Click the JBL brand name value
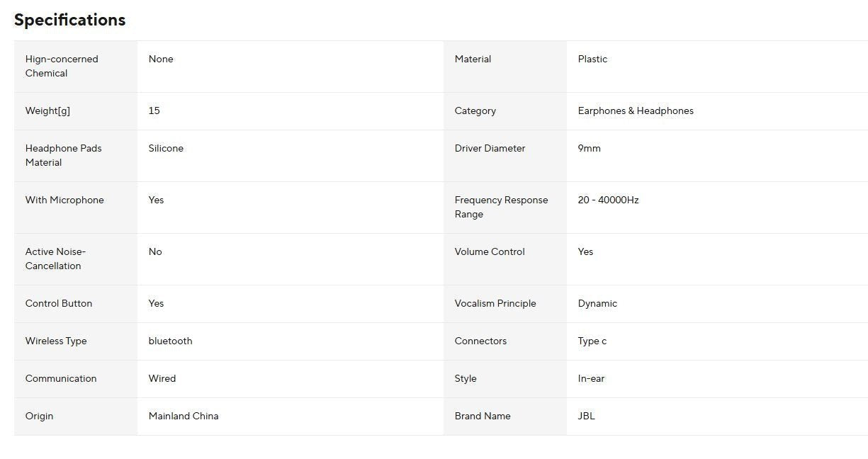Screen dimensions: 868x459 click(x=586, y=416)
